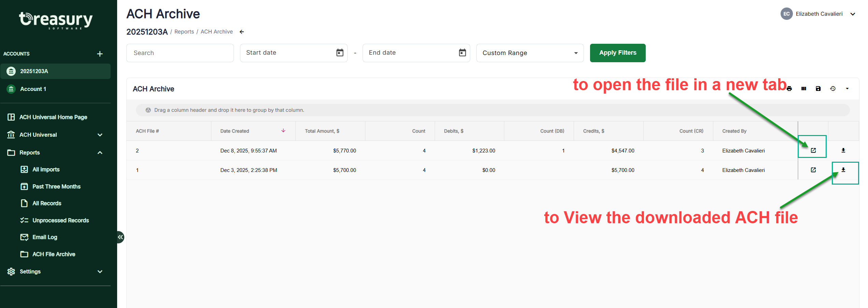The image size is (868, 308).
Task: Open the column chooser icon
Action: [x=804, y=89]
